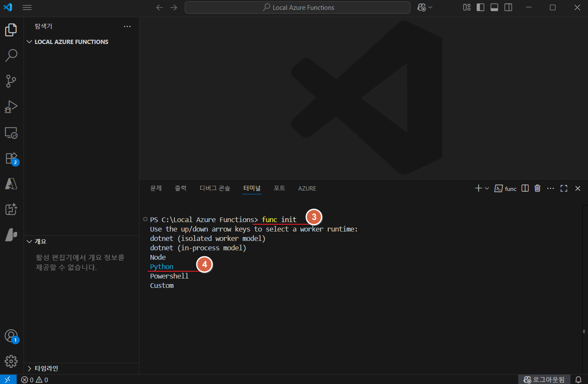Click the 로그아웃됨 status item

pyautogui.click(x=544, y=380)
